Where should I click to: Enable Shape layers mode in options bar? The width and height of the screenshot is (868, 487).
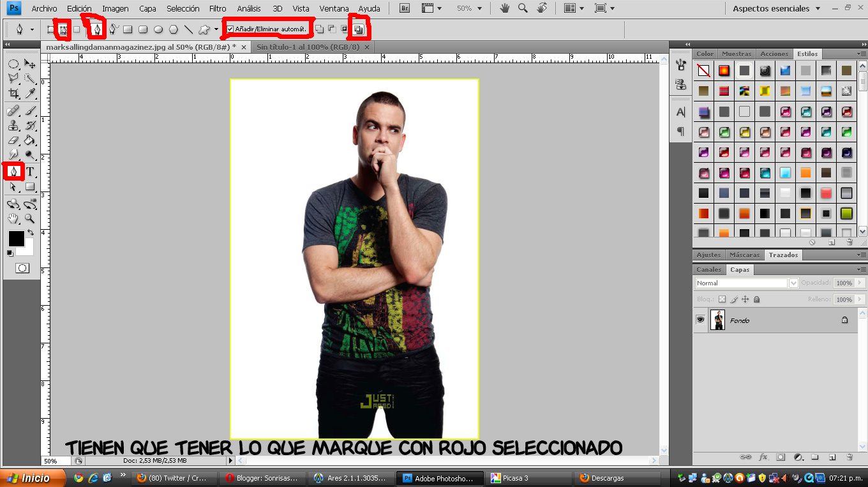[x=50, y=29]
